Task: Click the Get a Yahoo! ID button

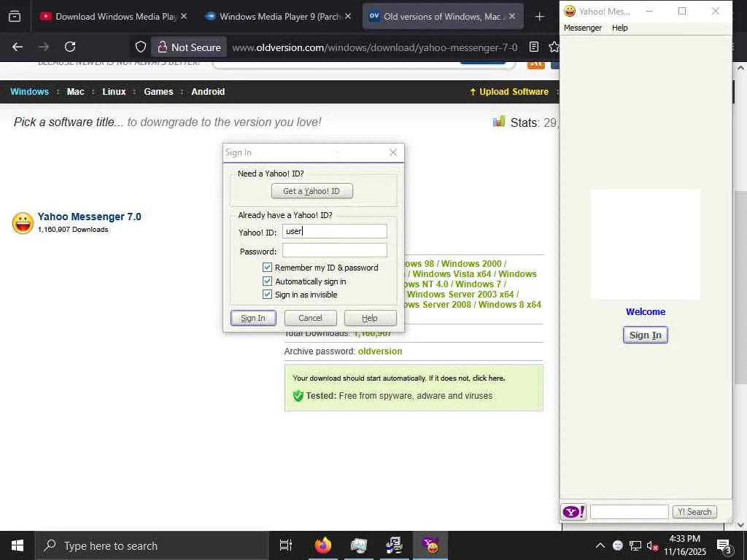Action: tap(312, 191)
